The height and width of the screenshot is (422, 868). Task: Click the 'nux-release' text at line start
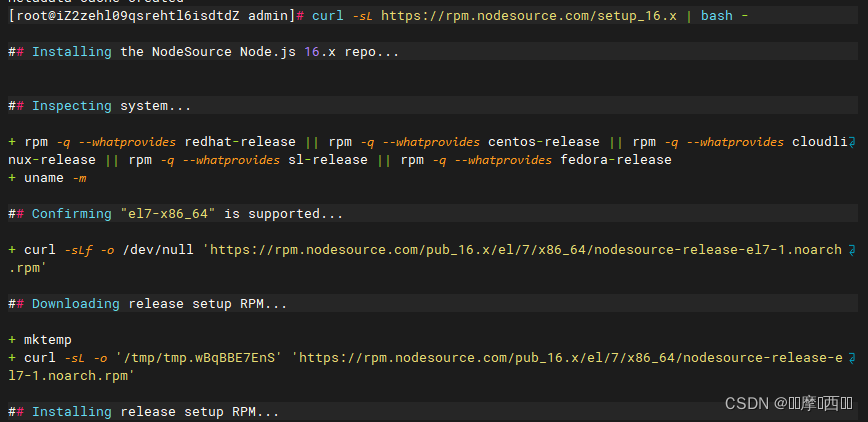[x=52, y=160]
